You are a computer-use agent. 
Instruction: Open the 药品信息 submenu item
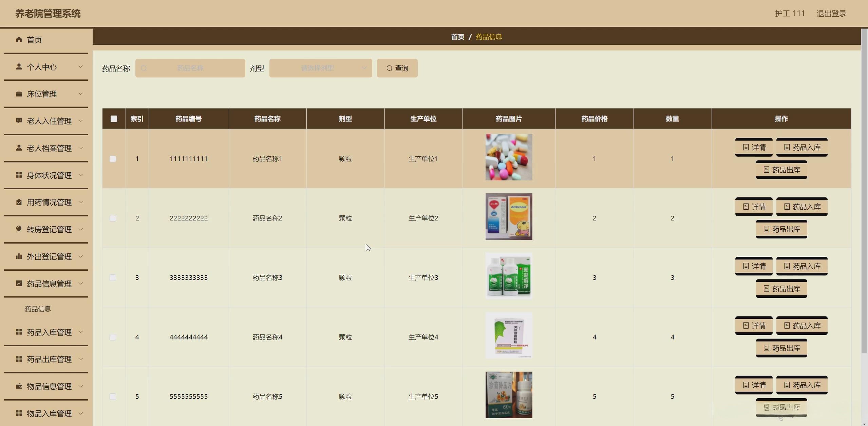(x=38, y=309)
